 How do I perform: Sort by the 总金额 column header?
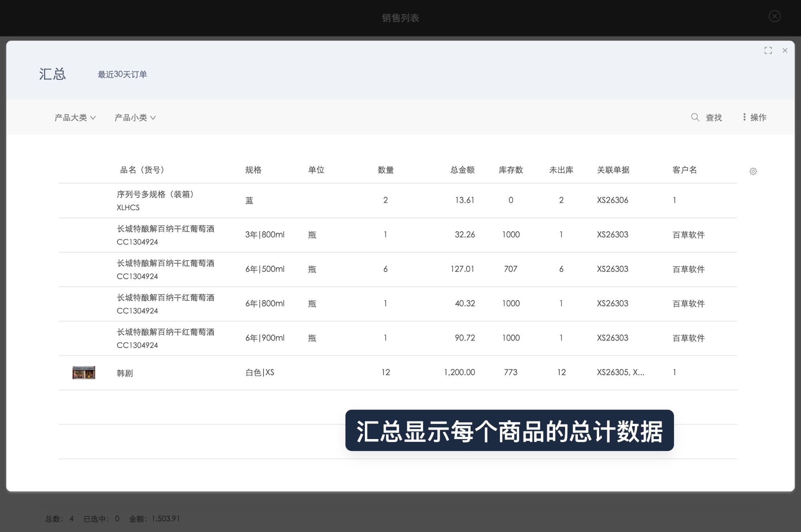click(463, 170)
